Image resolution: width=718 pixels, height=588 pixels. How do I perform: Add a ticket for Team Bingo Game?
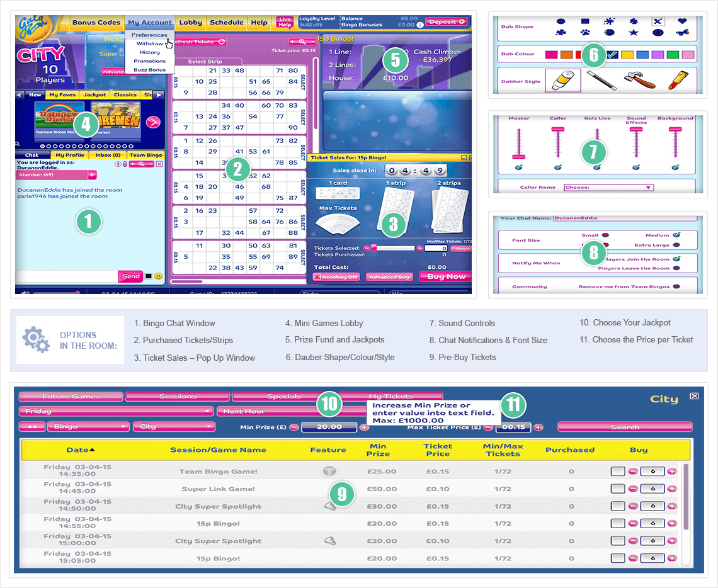(x=672, y=472)
